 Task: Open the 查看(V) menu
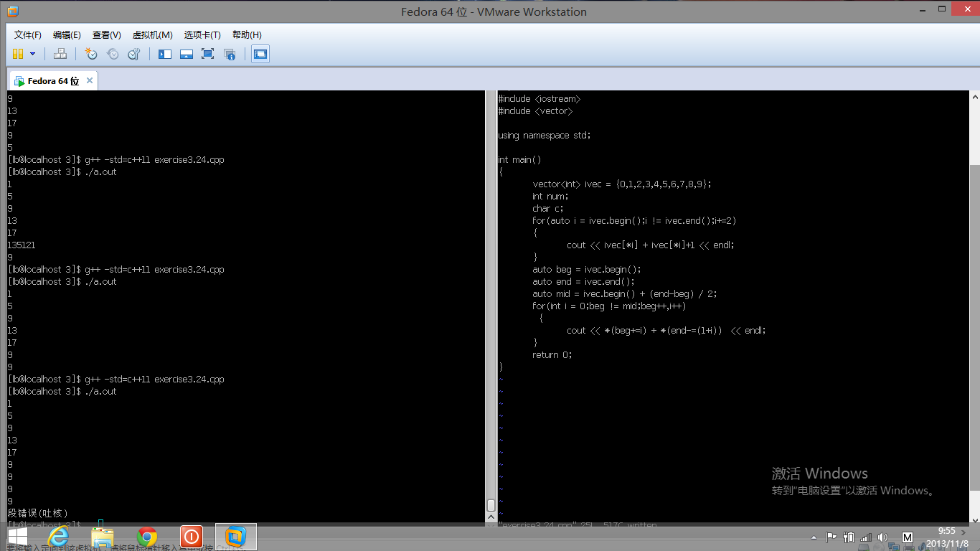[x=106, y=34]
